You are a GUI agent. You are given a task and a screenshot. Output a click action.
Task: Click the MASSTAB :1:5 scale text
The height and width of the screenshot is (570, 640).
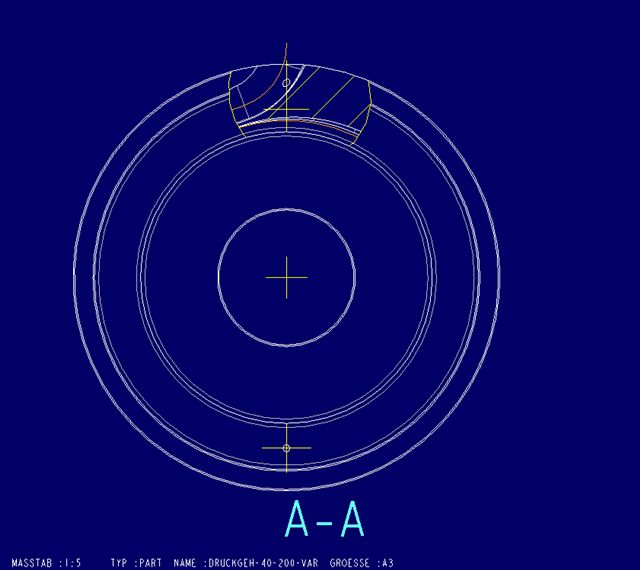(x=46, y=563)
